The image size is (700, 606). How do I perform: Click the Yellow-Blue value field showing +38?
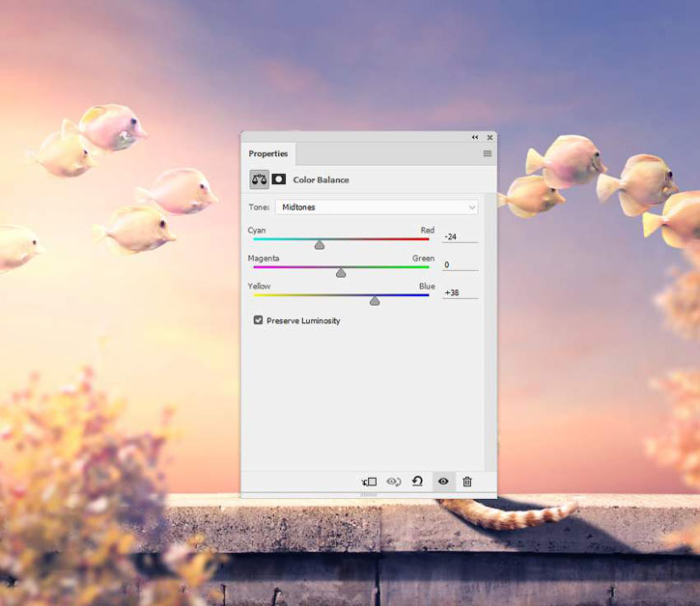coord(461,292)
